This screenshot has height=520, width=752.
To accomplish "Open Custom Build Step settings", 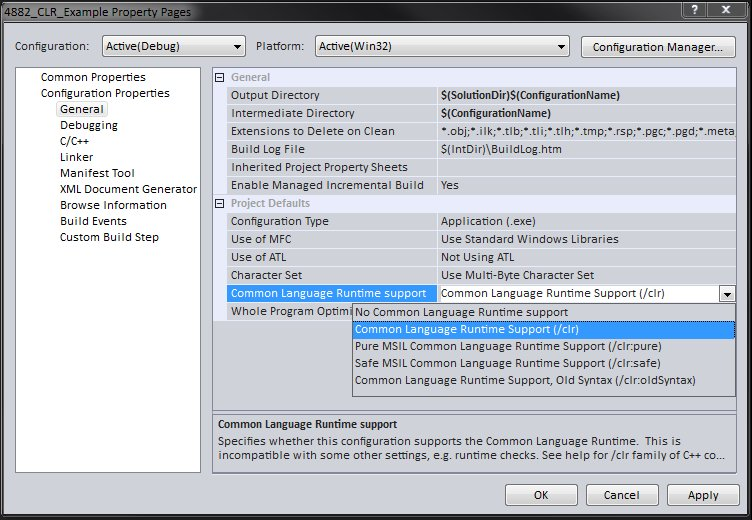I will point(109,237).
